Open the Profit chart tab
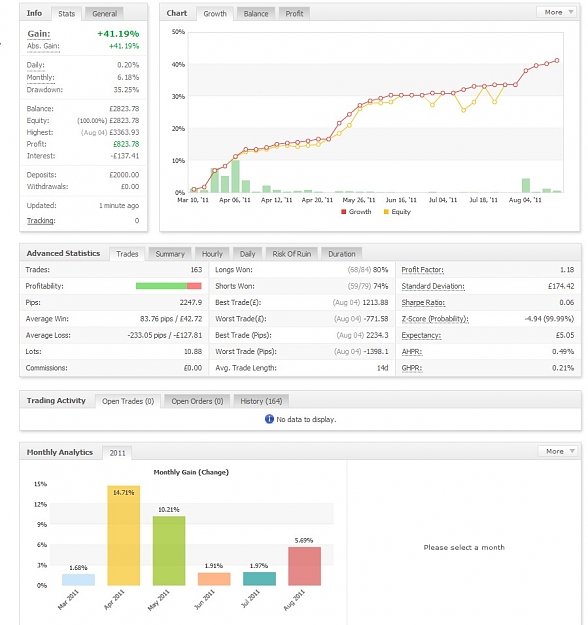The height and width of the screenshot is (625, 588). pos(294,14)
